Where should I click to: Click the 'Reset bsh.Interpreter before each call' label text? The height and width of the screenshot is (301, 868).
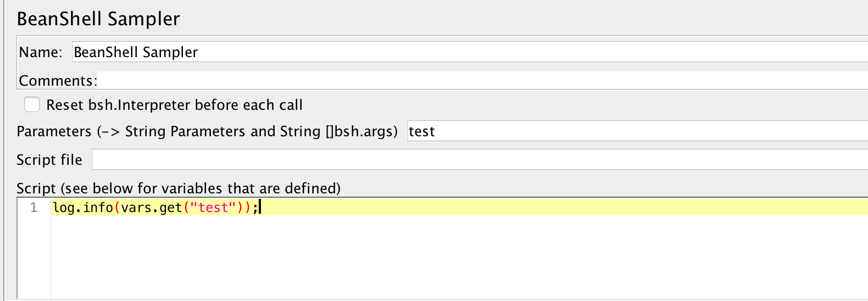tap(174, 105)
